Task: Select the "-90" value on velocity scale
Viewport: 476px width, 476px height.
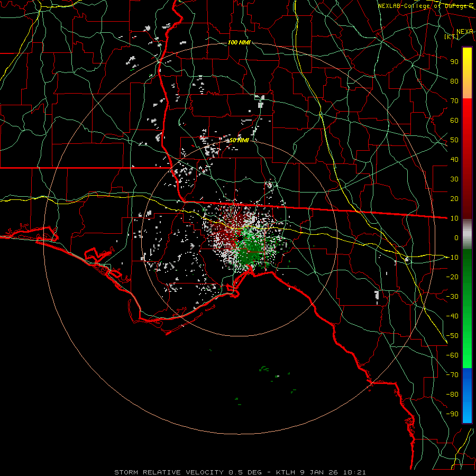Action: [452, 414]
